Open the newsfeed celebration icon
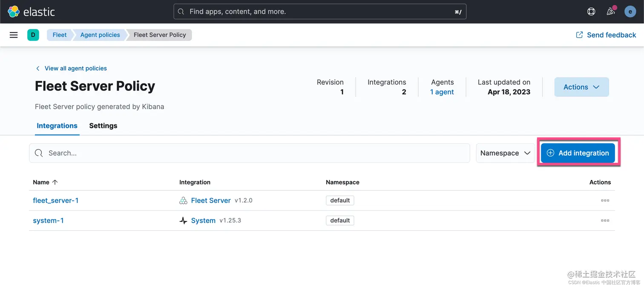Screen dimensions: 644x287 coord(611,12)
